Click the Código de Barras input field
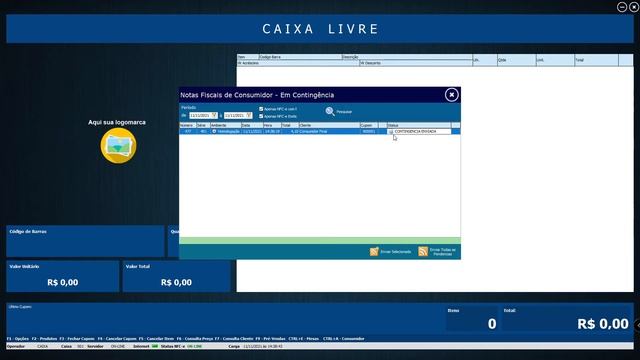This screenshot has width=640, height=360. 85,241
